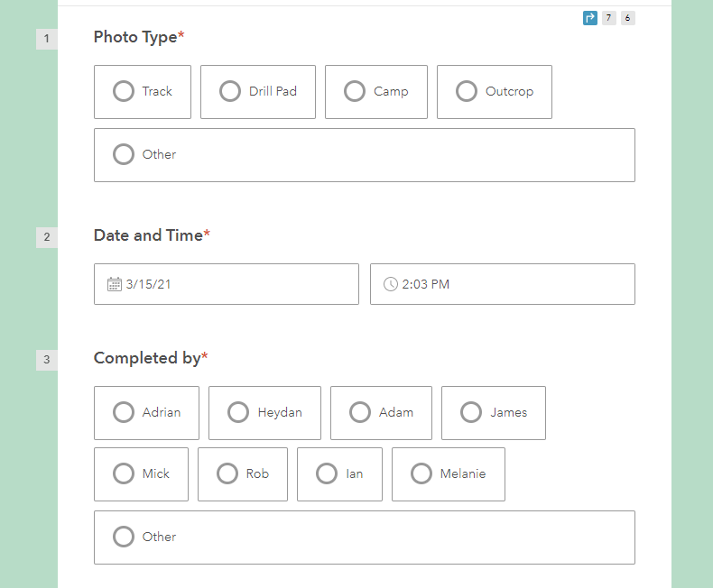Select question number 2 marker

[47, 237]
